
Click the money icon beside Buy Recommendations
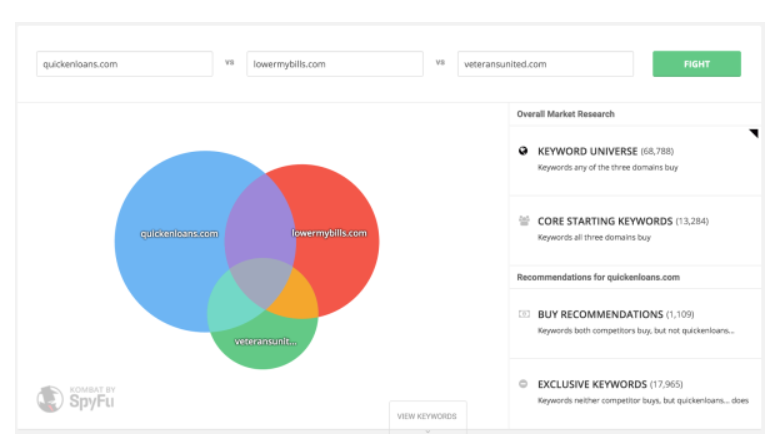(524, 314)
